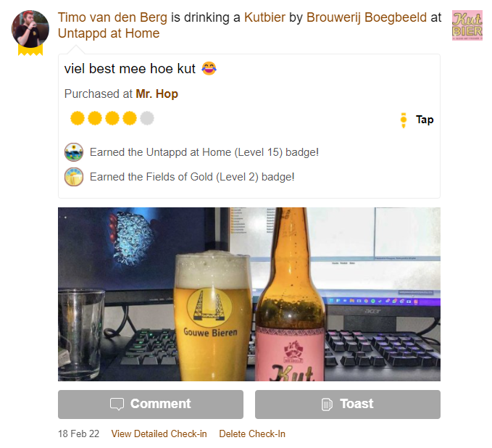Image resolution: width=492 pixels, height=448 pixels.
Task: Open the Timo van den Berg link
Action: coord(112,17)
